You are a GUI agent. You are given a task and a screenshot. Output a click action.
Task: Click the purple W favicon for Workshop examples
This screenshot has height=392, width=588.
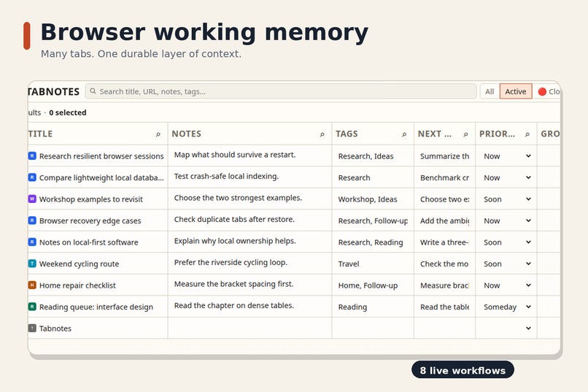[32, 199]
